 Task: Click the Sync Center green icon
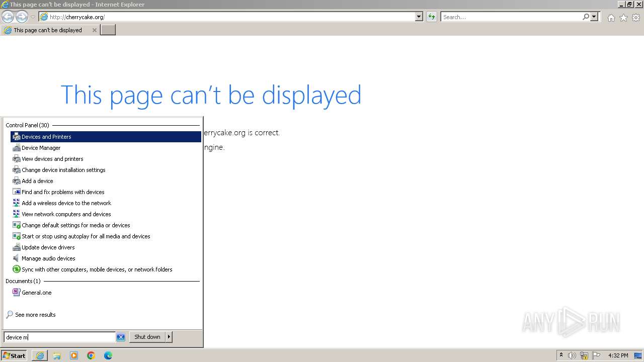(17, 269)
